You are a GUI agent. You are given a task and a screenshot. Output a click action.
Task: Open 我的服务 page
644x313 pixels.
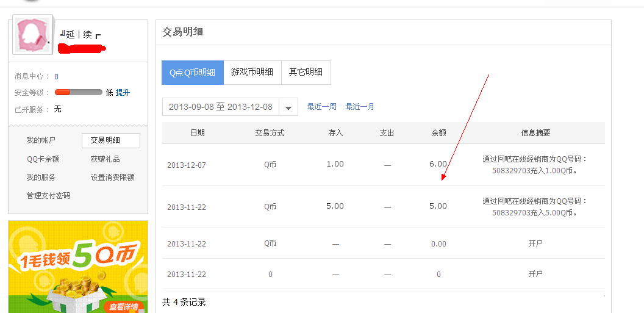pos(41,178)
